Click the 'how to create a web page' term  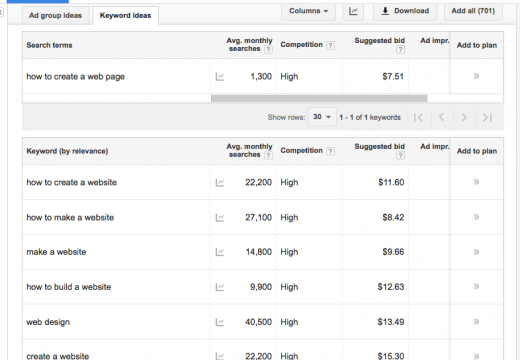(x=76, y=77)
